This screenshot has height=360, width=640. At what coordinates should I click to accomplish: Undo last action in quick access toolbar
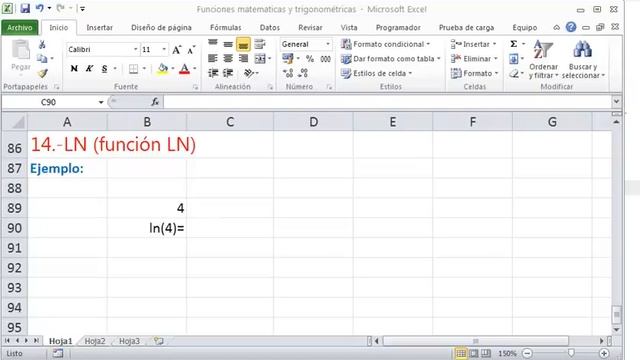[x=40, y=8]
